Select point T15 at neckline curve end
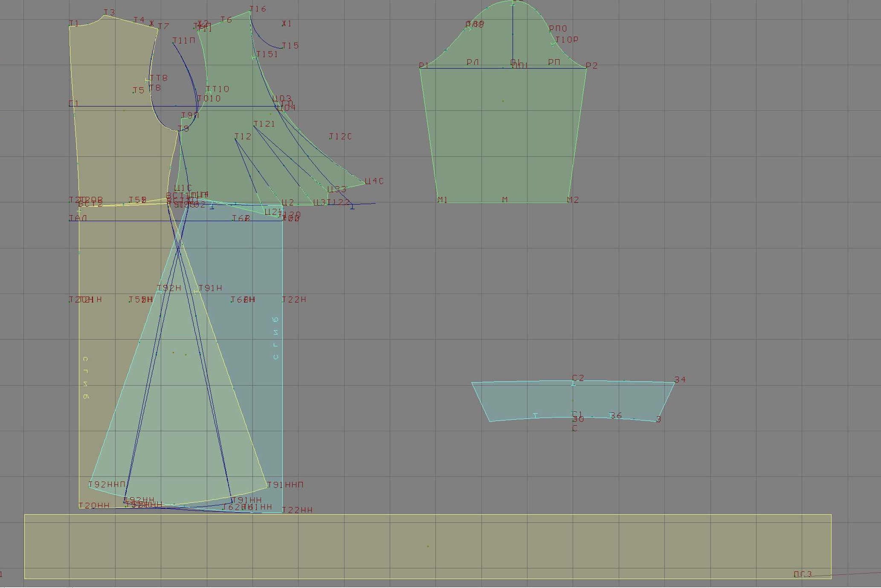The width and height of the screenshot is (881, 588). point(282,48)
